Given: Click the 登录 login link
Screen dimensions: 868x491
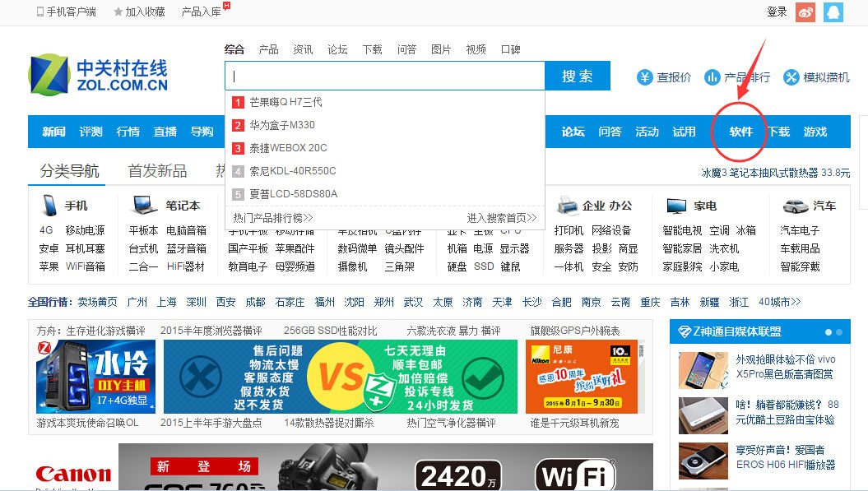Looking at the screenshot, I should click(x=776, y=12).
